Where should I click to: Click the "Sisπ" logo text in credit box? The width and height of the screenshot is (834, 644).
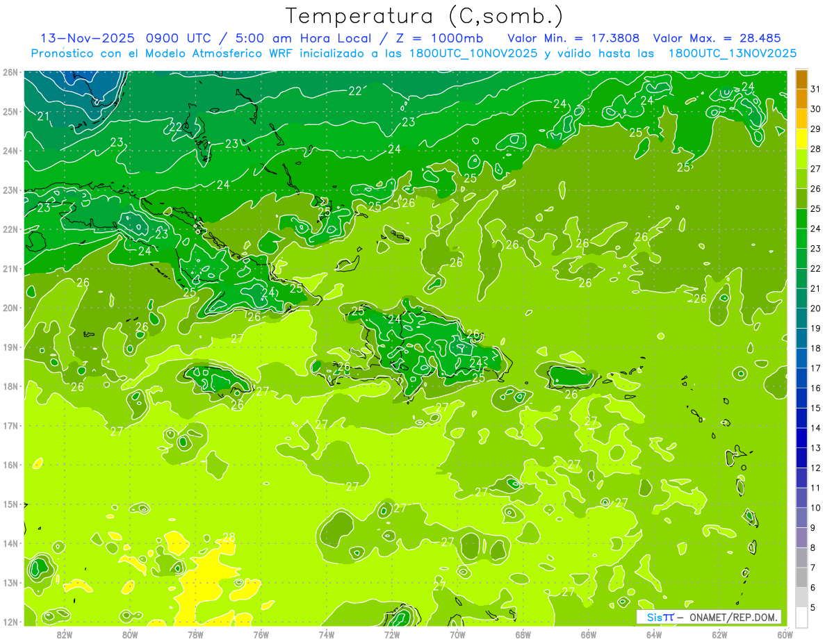660,617
